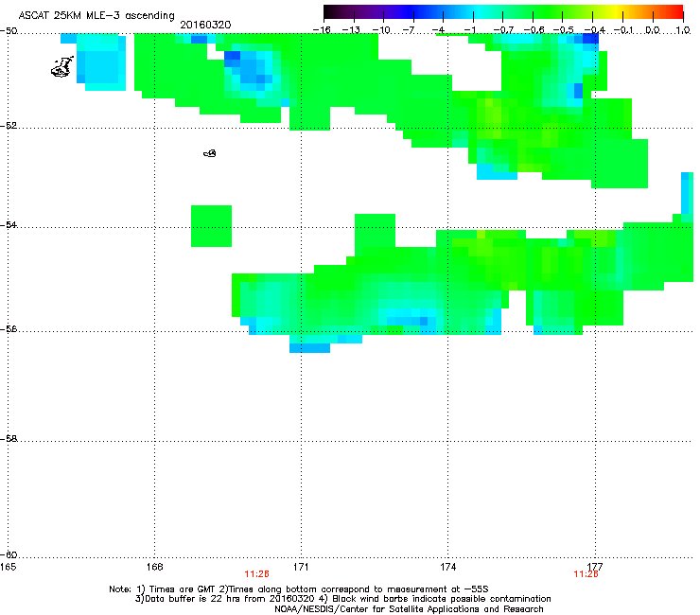Click the -58 latitude axis label
Screen dimensions: 700x615
(x=9, y=439)
